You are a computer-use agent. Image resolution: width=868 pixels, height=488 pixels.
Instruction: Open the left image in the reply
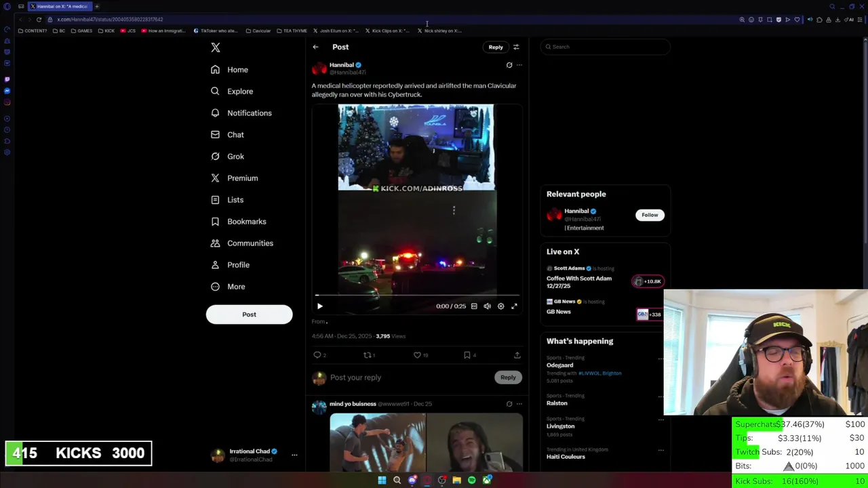click(x=378, y=443)
